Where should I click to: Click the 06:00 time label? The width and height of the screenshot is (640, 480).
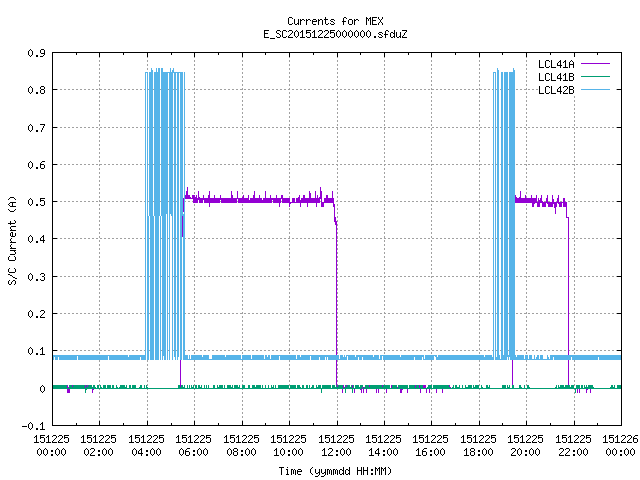[x=193, y=452]
